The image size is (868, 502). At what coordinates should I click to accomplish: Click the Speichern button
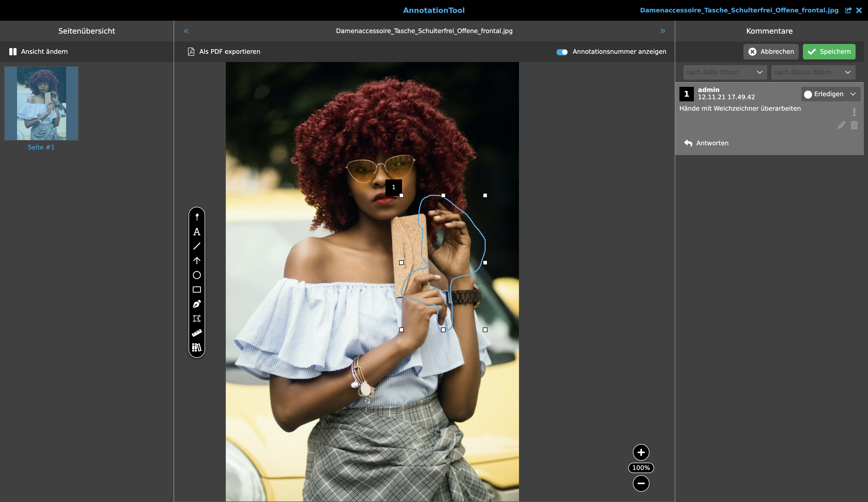[829, 52]
